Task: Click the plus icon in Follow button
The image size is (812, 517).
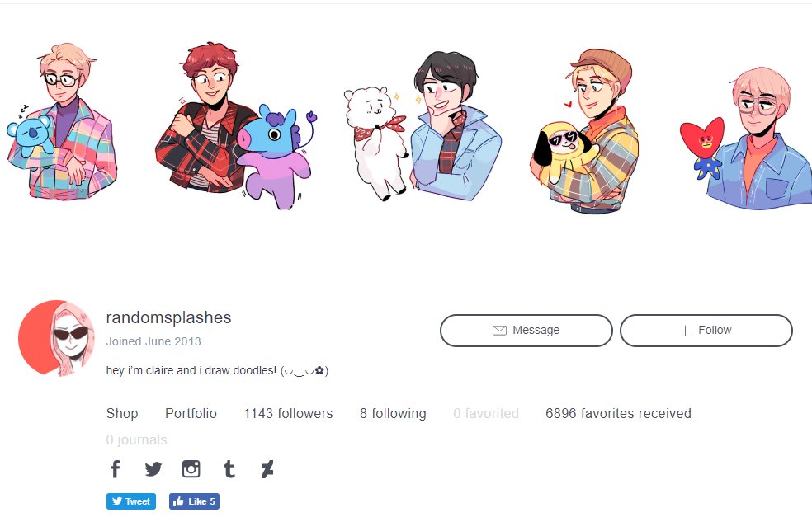Action: (685, 331)
